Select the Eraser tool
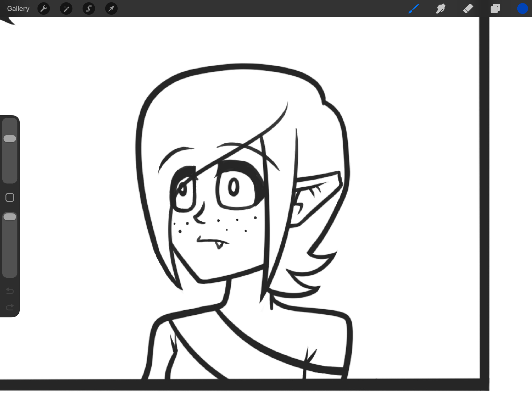532x399 pixels. (468, 9)
